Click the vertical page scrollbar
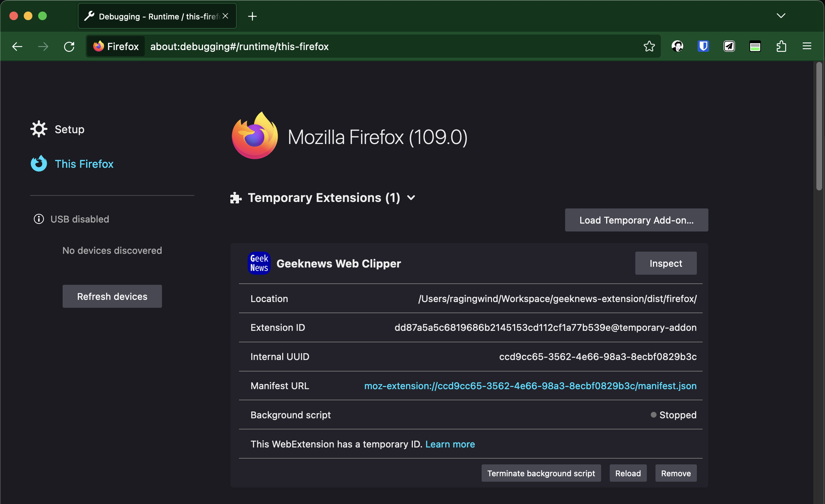Screen dimensions: 825x504 (x=819, y=126)
